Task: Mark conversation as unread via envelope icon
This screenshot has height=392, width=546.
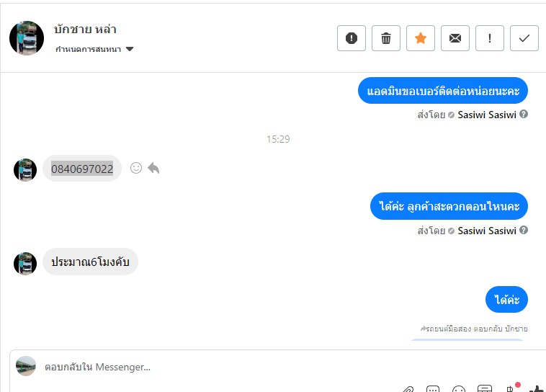Action: [455, 38]
